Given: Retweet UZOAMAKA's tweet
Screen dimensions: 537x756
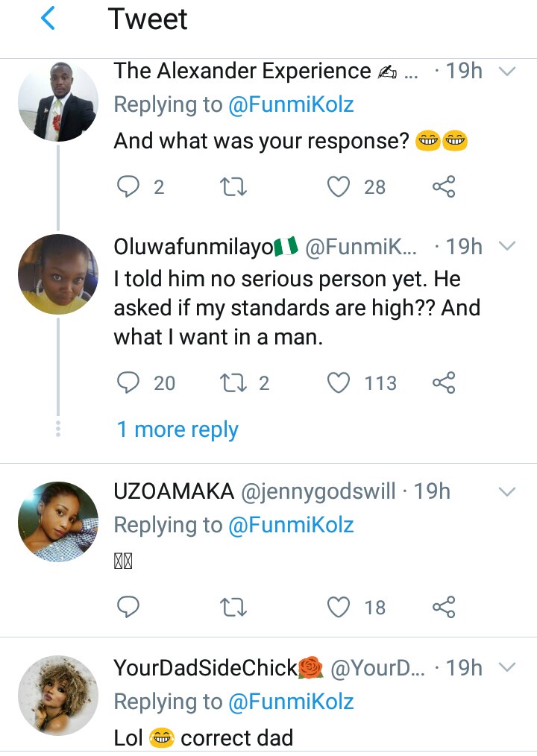Looking at the screenshot, I should click(x=234, y=607).
